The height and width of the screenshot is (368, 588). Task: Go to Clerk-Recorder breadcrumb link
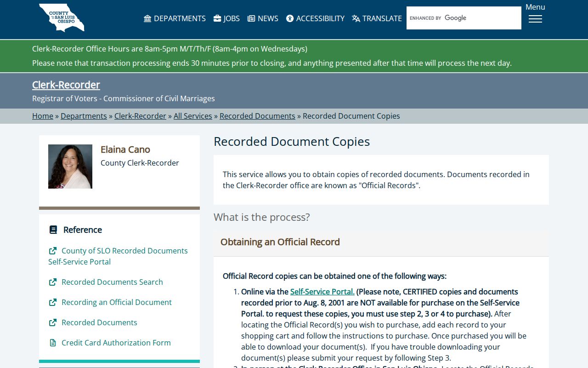click(140, 116)
